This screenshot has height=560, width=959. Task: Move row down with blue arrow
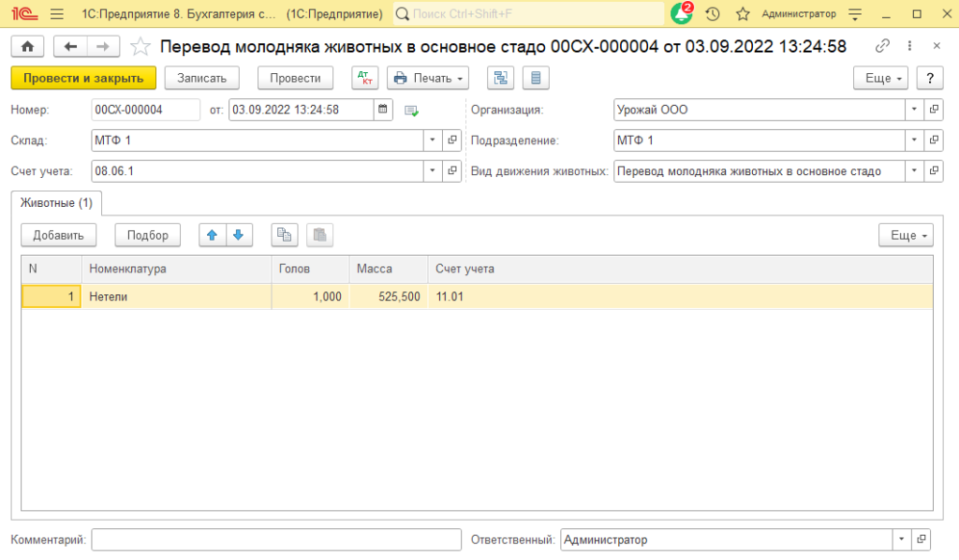pos(239,235)
